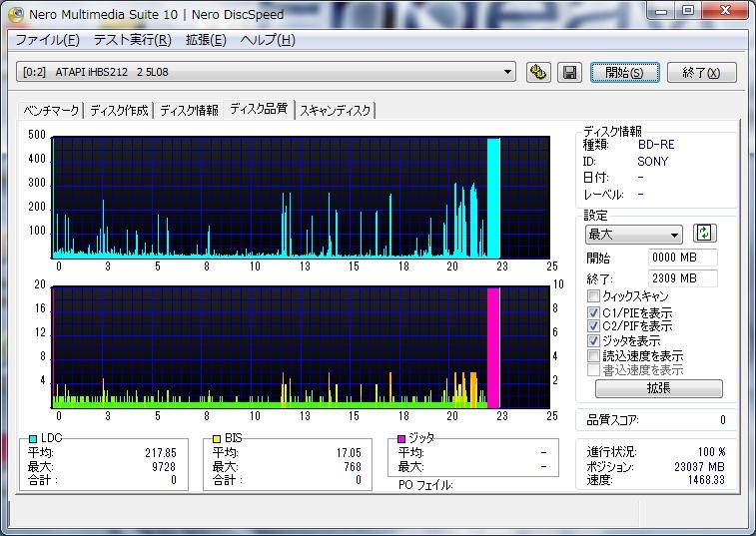Screen dimensions: 756x536
Task: Click speed value 1468.33
Action: (706, 480)
